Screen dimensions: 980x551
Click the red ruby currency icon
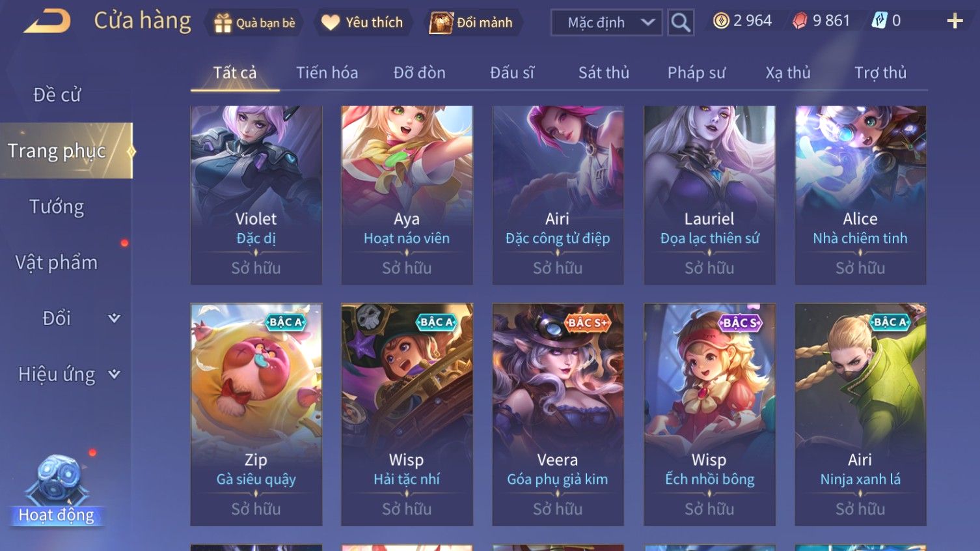point(800,21)
